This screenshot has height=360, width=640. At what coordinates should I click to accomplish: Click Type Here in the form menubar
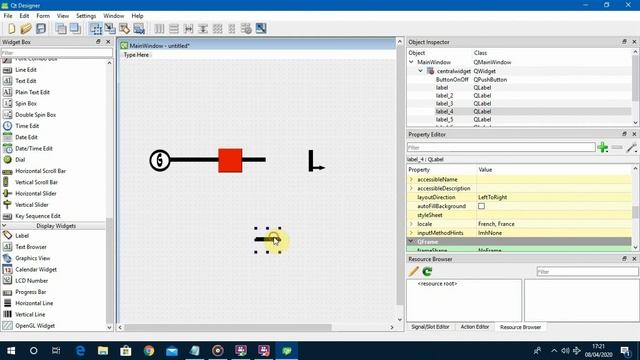pyautogui.click(x=136, y=55)
